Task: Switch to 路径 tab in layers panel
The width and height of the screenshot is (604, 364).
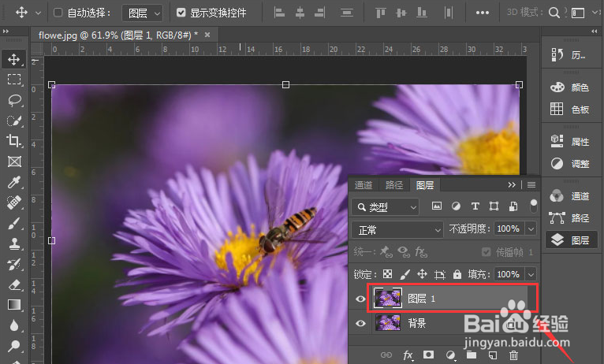Action: (394, 185)
